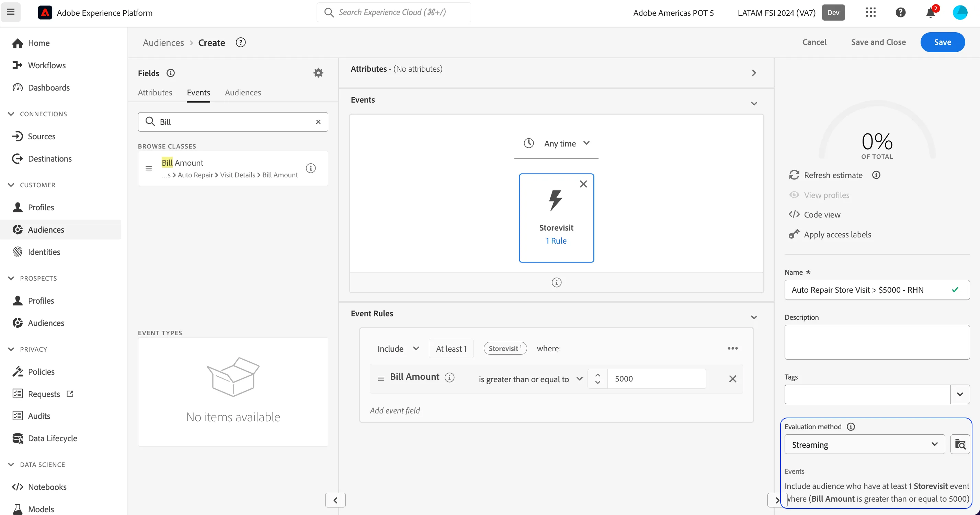Open the Tags dropdown arrow
980x515 pixels.
(960, 394)
